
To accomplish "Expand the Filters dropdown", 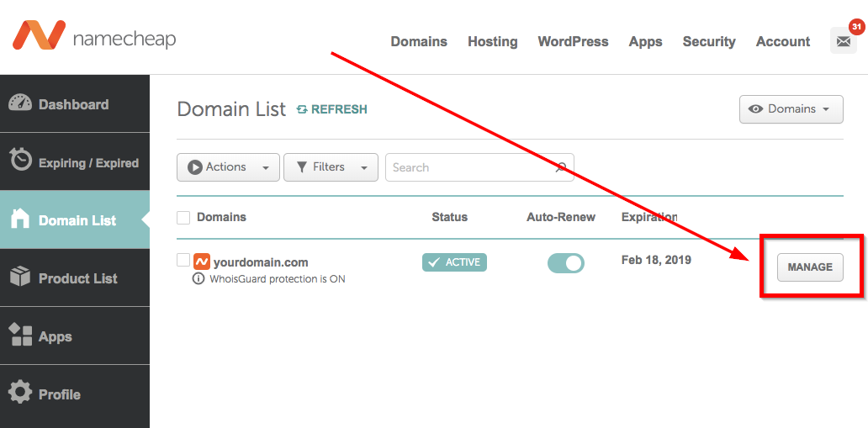I will [331, 167].
